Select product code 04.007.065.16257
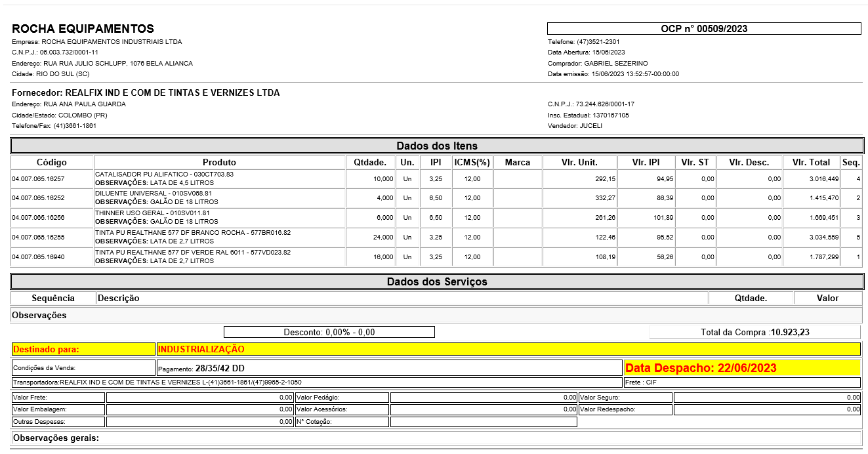The width and height of the screenshot is (868, 454). pos(38,178)
